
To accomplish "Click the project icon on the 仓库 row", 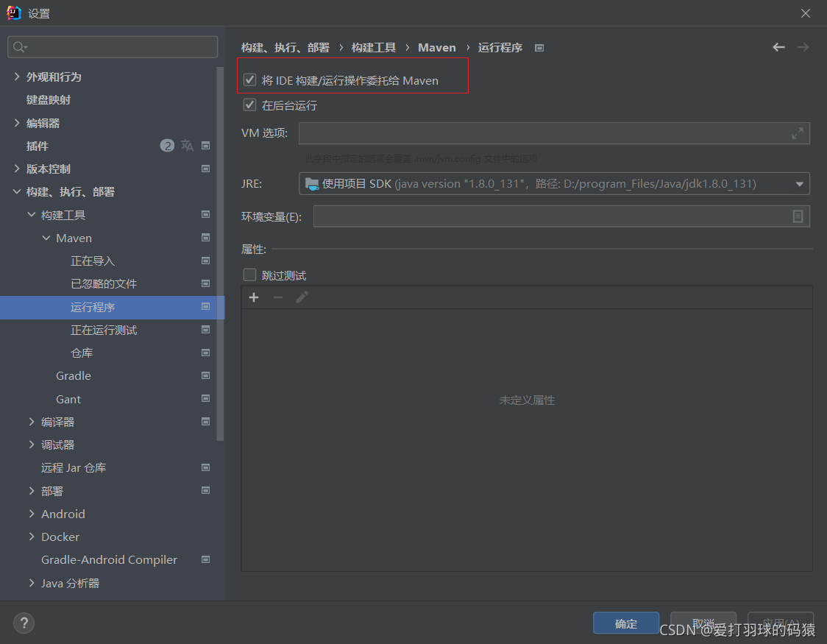I will [206, 353].
